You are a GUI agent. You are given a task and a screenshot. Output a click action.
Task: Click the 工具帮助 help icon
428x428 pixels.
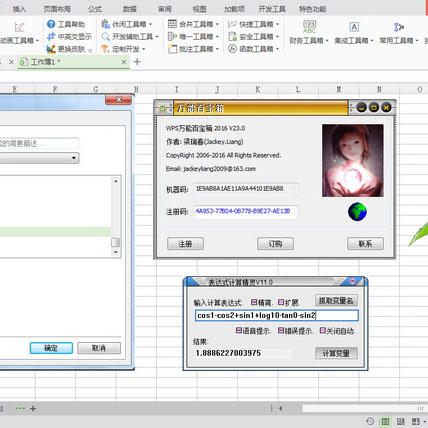[51, 24]
